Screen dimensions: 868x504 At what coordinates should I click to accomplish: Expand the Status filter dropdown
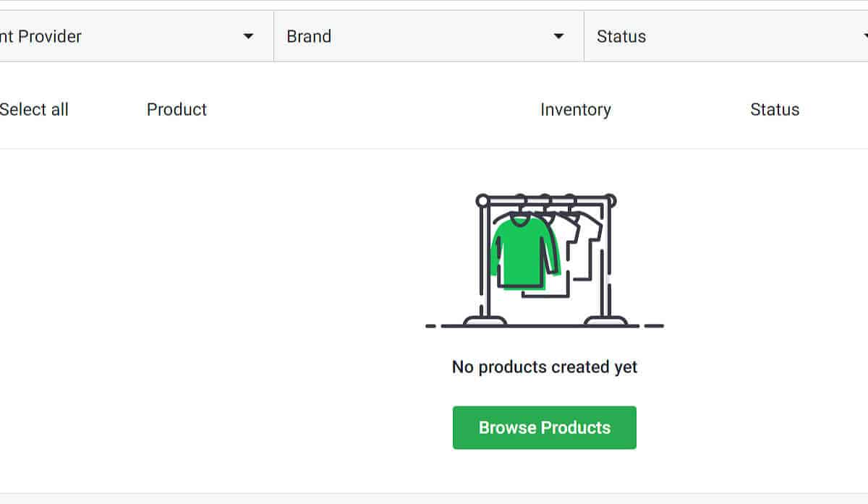point(726,36)
